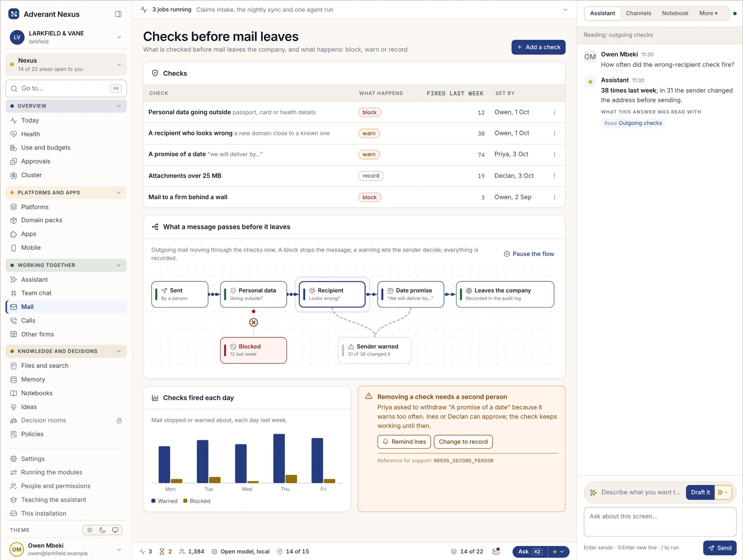Click the Add a check button

click(538, 47)
